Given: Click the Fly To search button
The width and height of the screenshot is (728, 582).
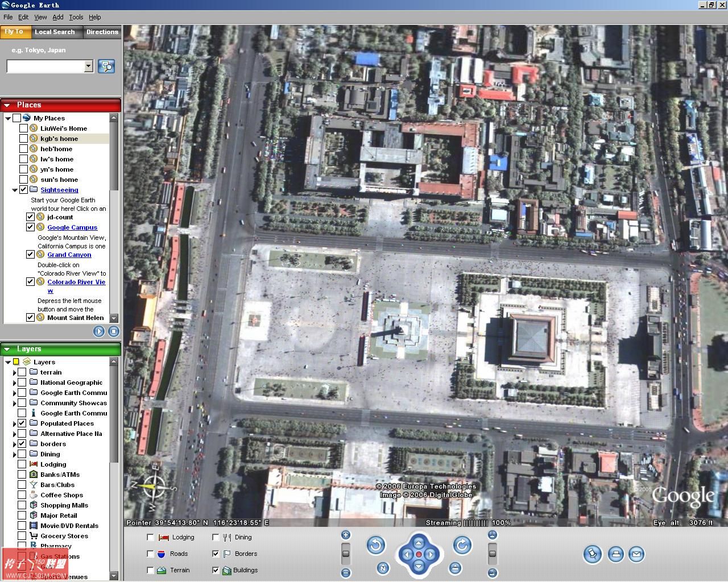Looking at the screenshot, I should [x=106, y=66].
